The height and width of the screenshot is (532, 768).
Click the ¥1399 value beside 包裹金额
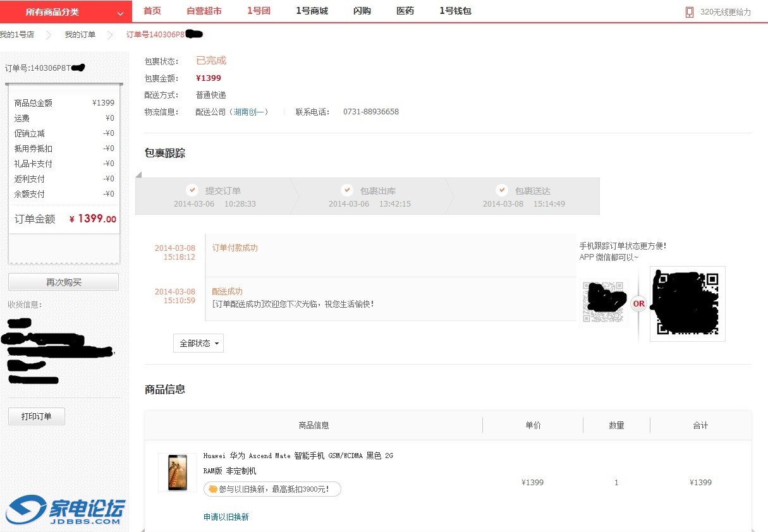point(209,78)
